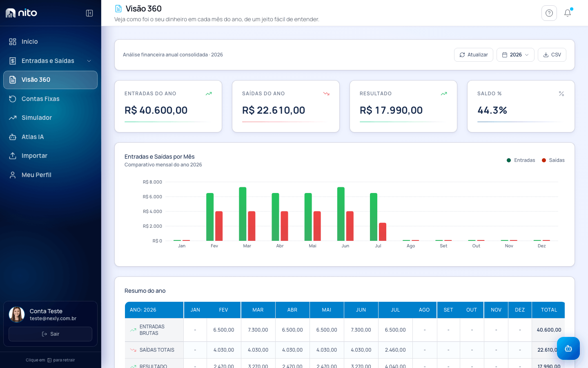
Task: Collapse the sidebar with the panel toggle icon
Action: tap(89, 13)
